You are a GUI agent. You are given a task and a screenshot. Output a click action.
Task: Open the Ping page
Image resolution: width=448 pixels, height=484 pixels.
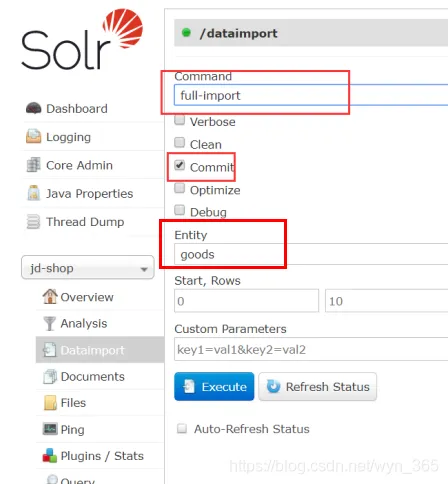72,429
